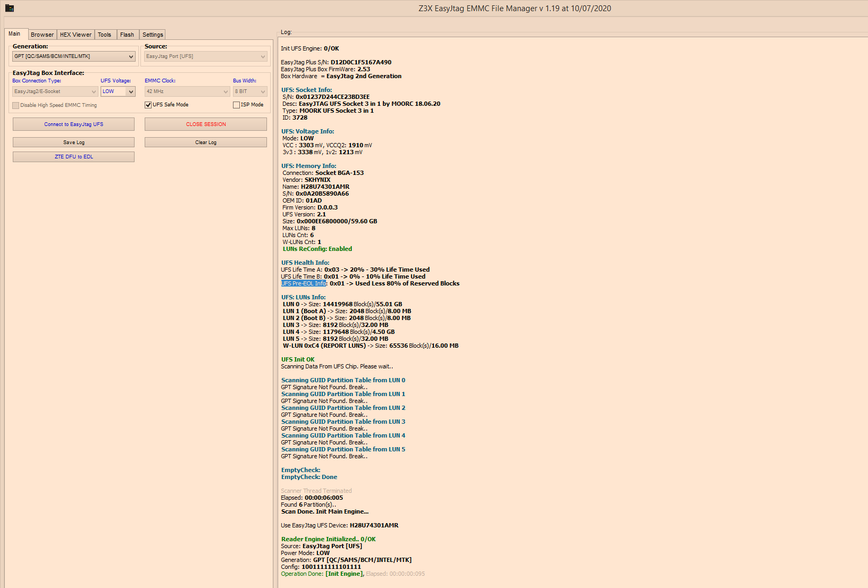Change UFS Voltage LOW dropdown
The width and height of the screenshot is (868, 588).
click(118, 91)
